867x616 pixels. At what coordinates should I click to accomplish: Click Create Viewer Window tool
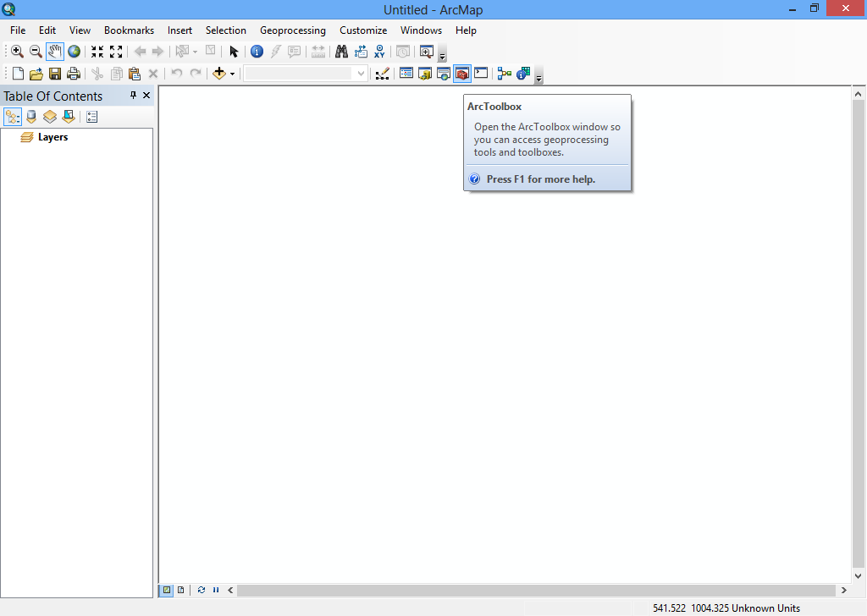[427, 52]
